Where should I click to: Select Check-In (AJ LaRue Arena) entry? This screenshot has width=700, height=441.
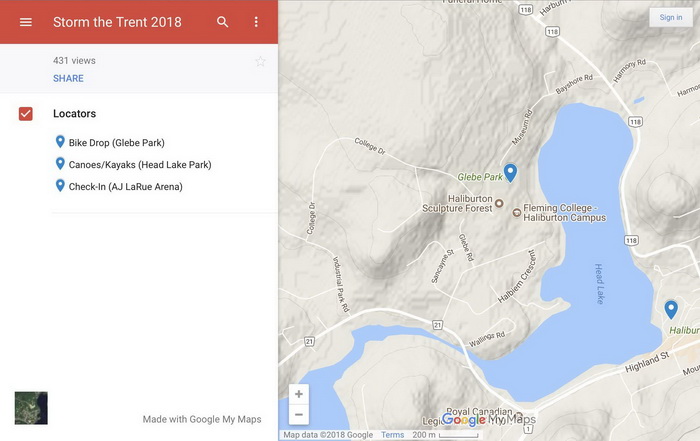(x=125, y=186)
